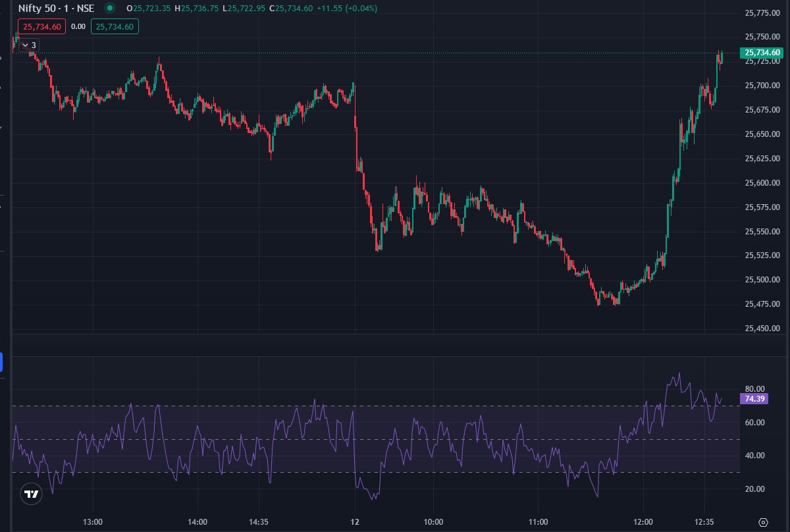Click the 25,700.00 price axis label
The image size is (790, 532).
[x=762, y=86]
